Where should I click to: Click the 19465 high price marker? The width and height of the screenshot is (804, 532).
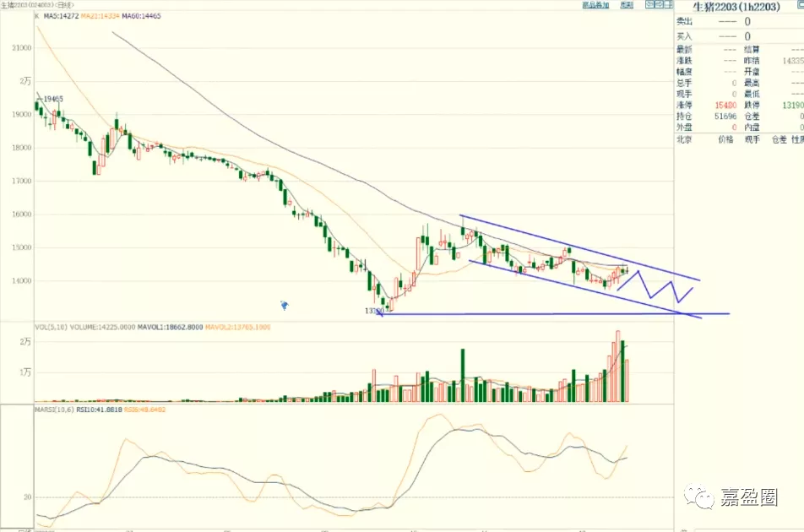52,100
